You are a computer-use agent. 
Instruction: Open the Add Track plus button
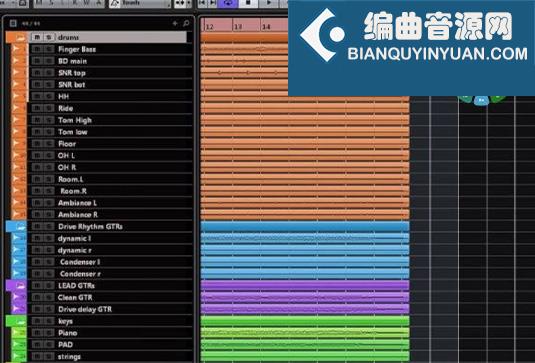click(x=175, y=23)
